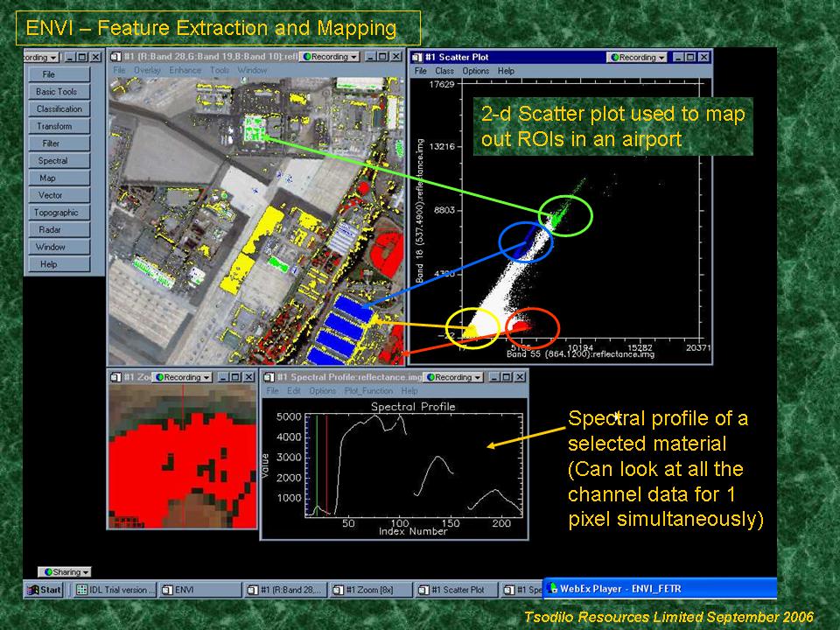Open Overlay menu in image display window
The image size is (840, 630).
coord(147,70)
